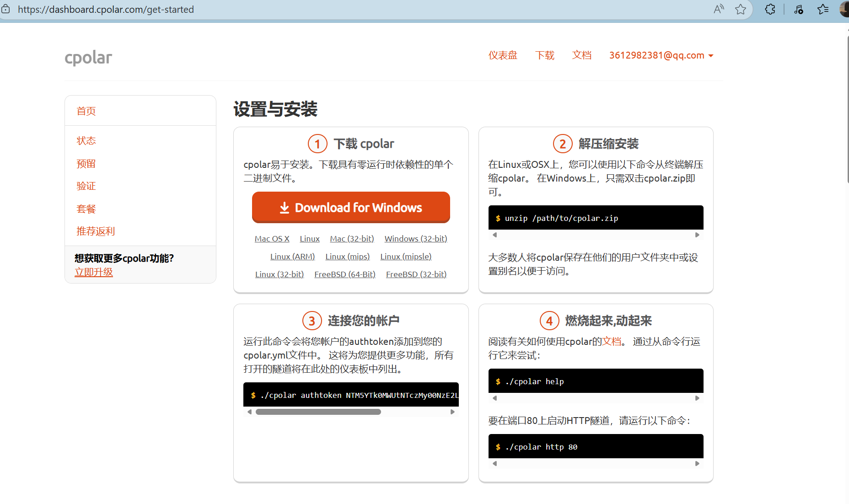Click left scroll arrow under cpolar http 80
Screen dimensions: 849x504
pos(494,464)
